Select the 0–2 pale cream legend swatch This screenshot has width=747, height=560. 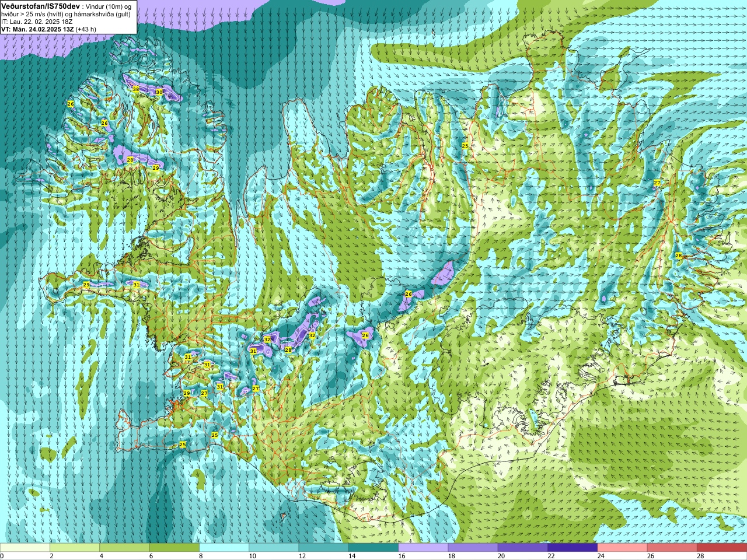coord(25,548)
